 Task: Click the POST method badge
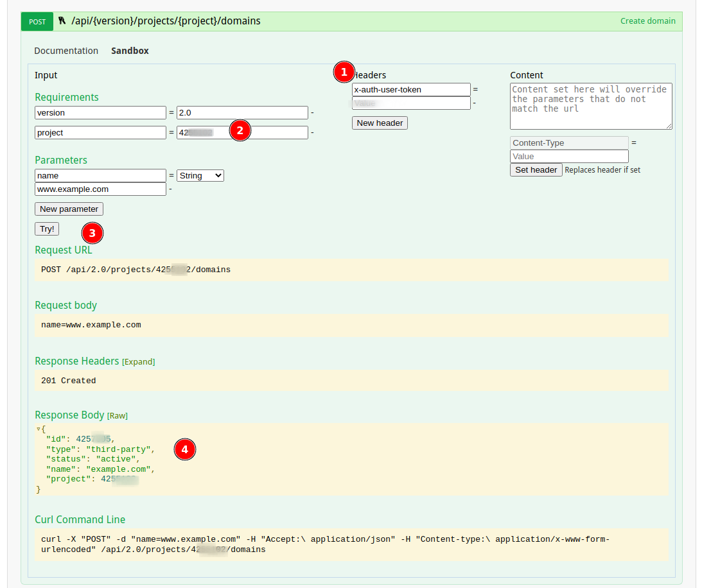tap(37, 21)
